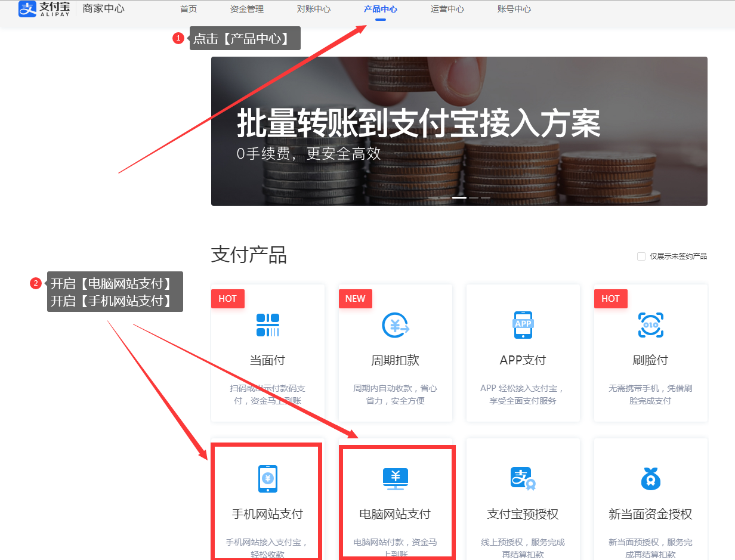Image resolution: width=735 pixels, height=560 pixels.
Task: Open the 周期扣款 product title
Action: pyautogui.click(x=395, y=360)
